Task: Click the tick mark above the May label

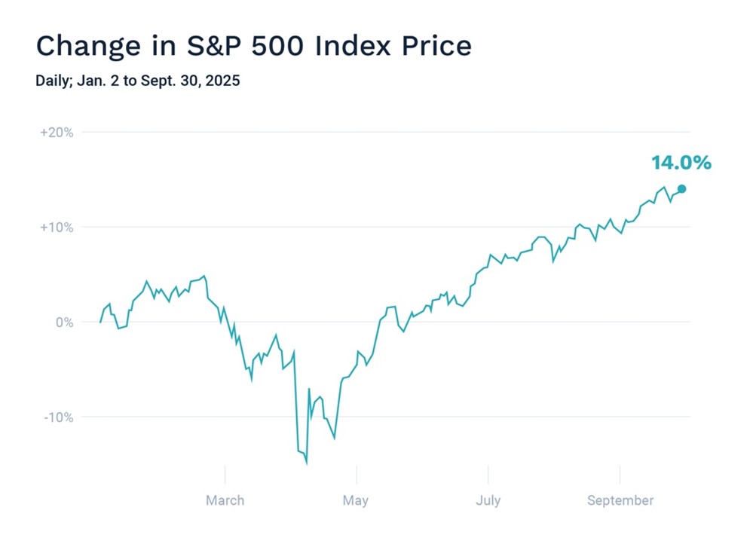Action: [x=357, y=475]
